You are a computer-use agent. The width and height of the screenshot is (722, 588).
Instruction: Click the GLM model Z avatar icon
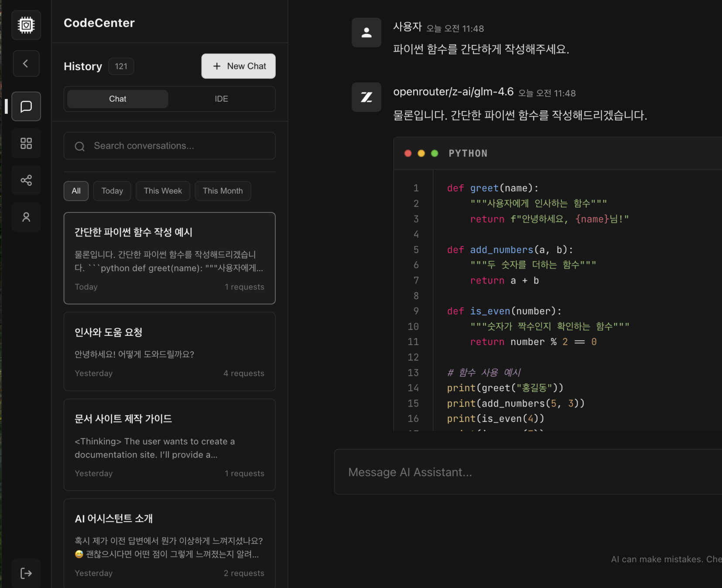[366, 97]
